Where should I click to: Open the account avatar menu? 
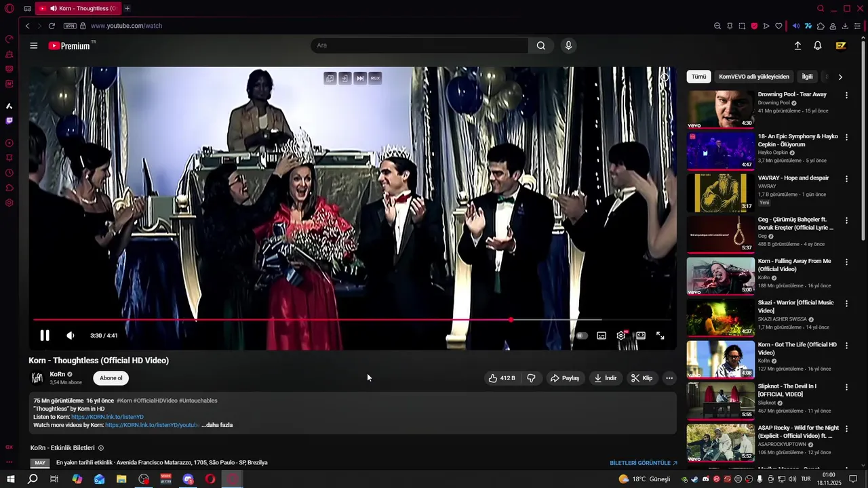click(x=841, y=45)
